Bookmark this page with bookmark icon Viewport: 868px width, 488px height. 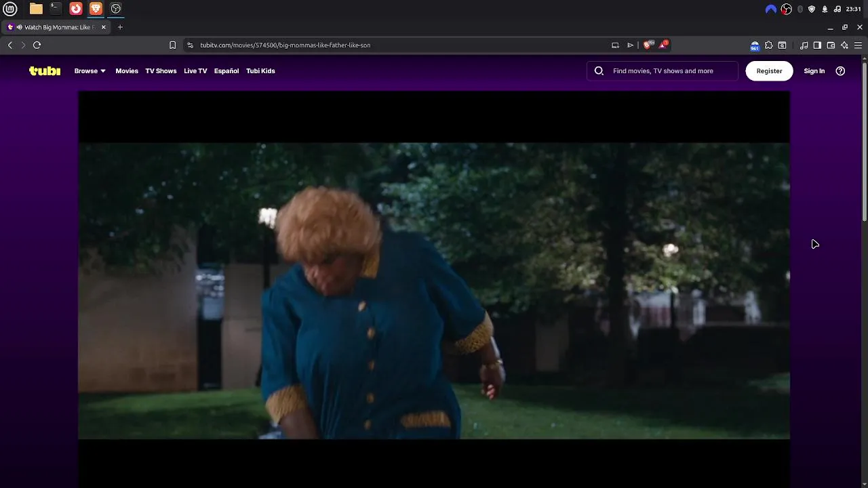(172, 45)
